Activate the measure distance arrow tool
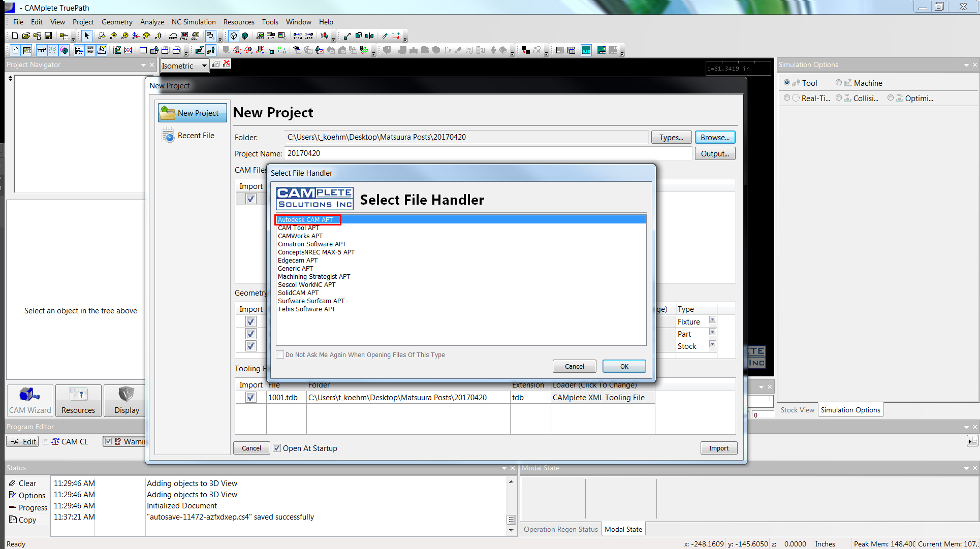Screen dimensions: 980x549 pyautogui.click(x=347, y=36)
